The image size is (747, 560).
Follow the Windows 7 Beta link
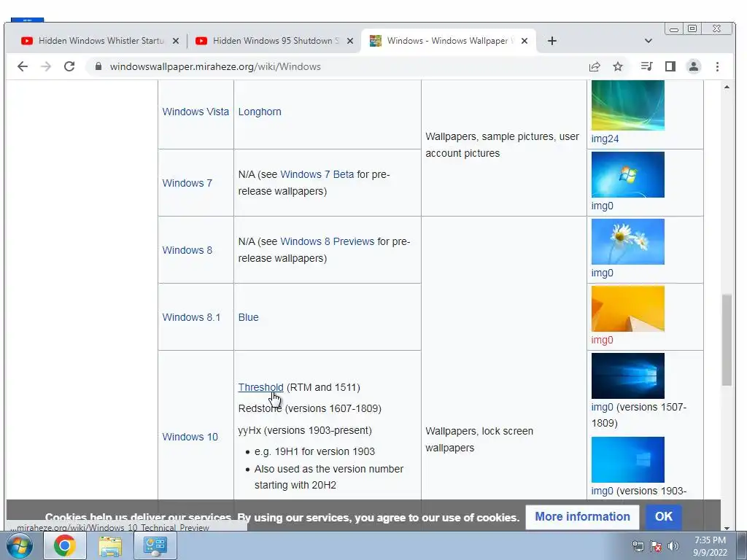317,174
